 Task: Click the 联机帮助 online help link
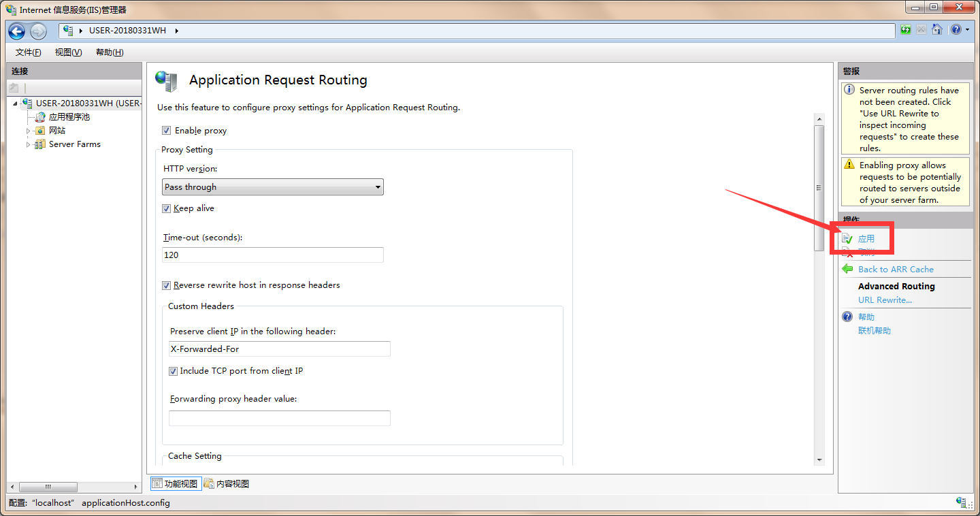pos(875,331)
